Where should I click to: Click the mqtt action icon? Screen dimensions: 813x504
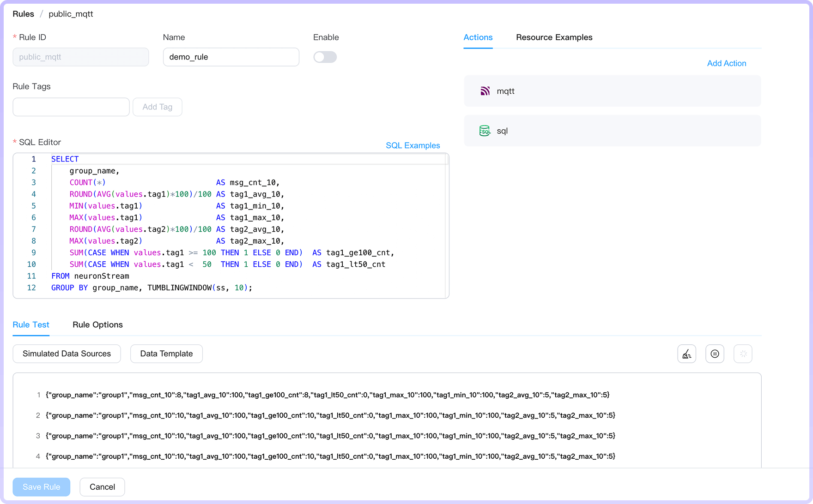[485, 91]
